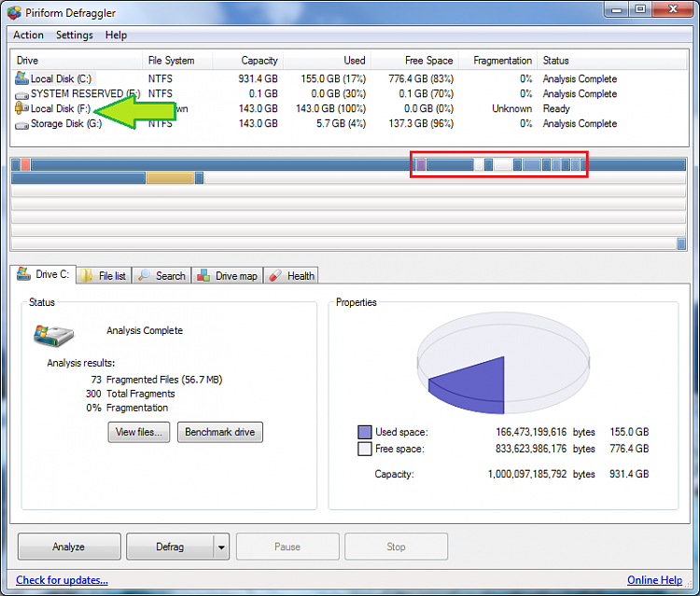700x596 pixels.
Task: Sort by the Free Space column header
Action: point(414,61)
